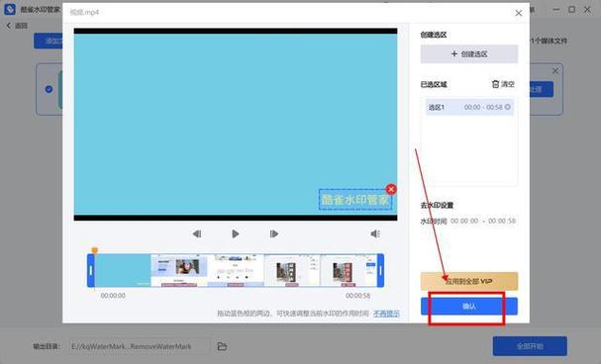Click the orange playhead marker on the timeline
This screenshot has height=364, width=601.
[x=95, y=250]
